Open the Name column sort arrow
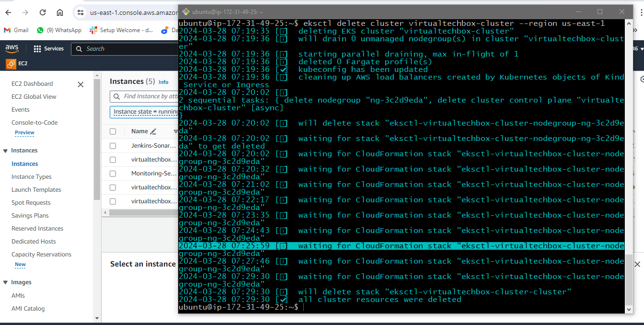Screen dimensions: 644x325 point(175,131)
